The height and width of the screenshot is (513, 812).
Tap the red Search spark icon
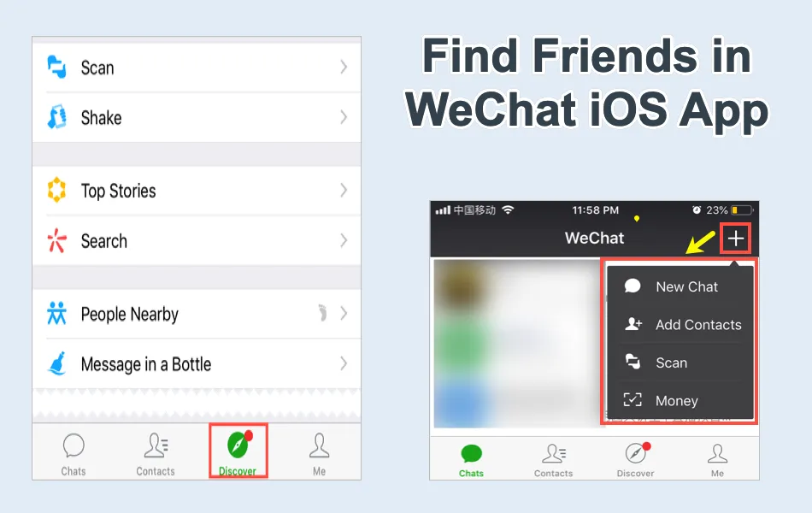tap(56, 240)
